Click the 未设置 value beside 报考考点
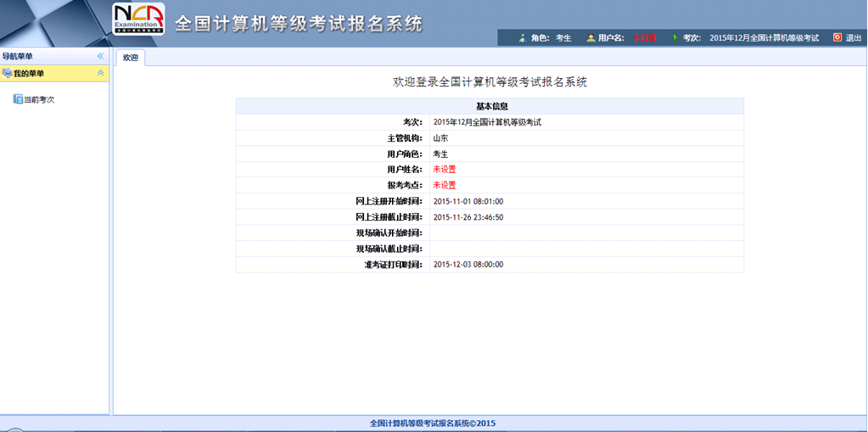The height and width of the screenshot is (432, 868). [x=445, y=185]
